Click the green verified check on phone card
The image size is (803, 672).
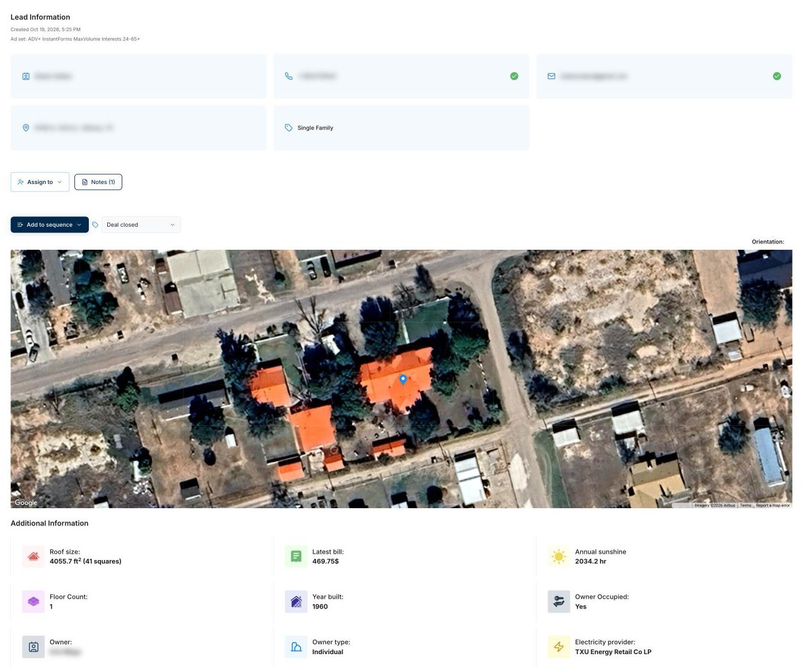click(x=514, y=76)
